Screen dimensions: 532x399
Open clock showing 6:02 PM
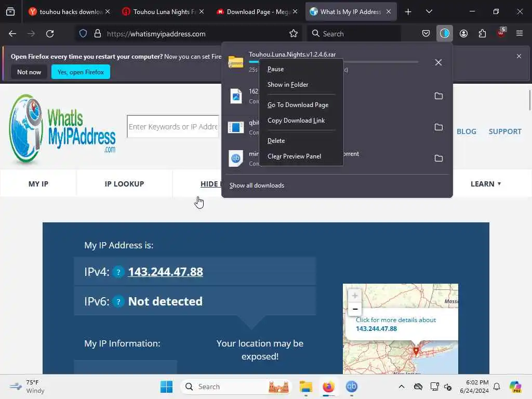[474, 387]
